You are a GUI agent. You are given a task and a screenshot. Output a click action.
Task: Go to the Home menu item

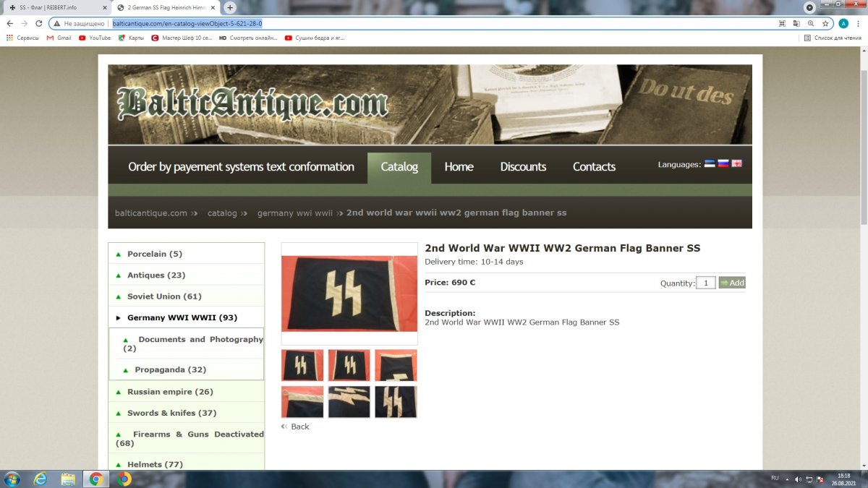coord(459,166)
